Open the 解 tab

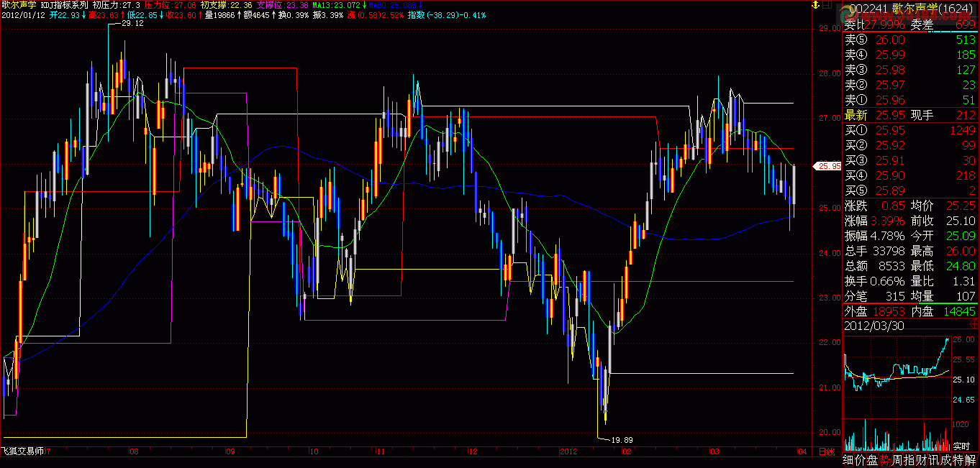coord(971,461)
